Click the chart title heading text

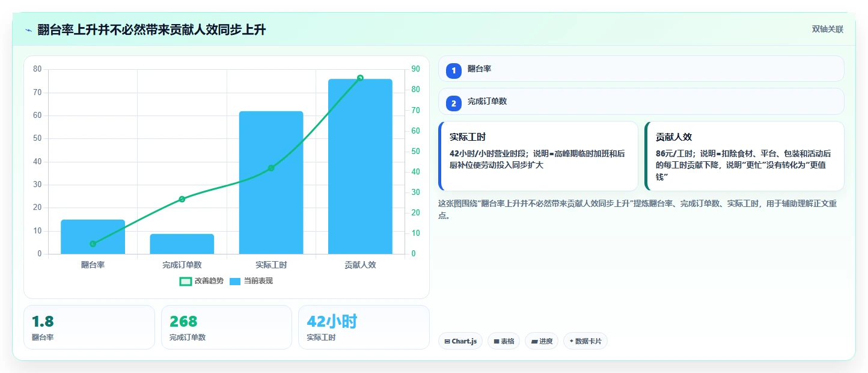[151, 30]
